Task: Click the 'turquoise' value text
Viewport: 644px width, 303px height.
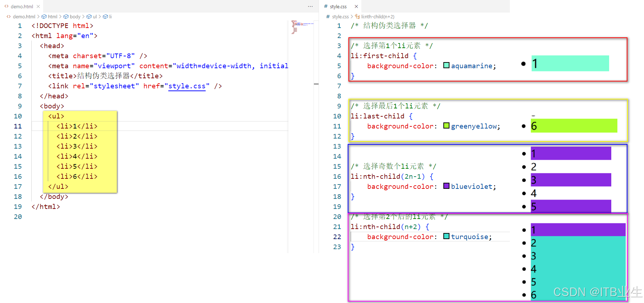Action: pos(470,237)
